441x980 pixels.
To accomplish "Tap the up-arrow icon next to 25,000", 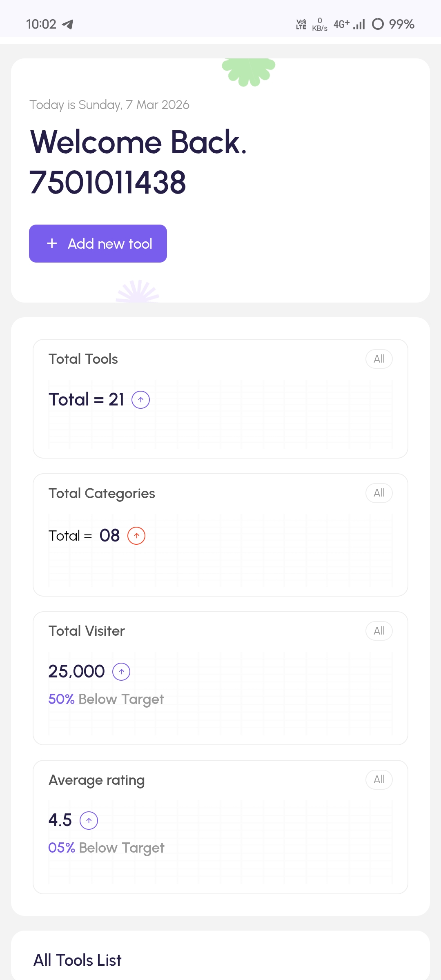I will pos(121,672).
